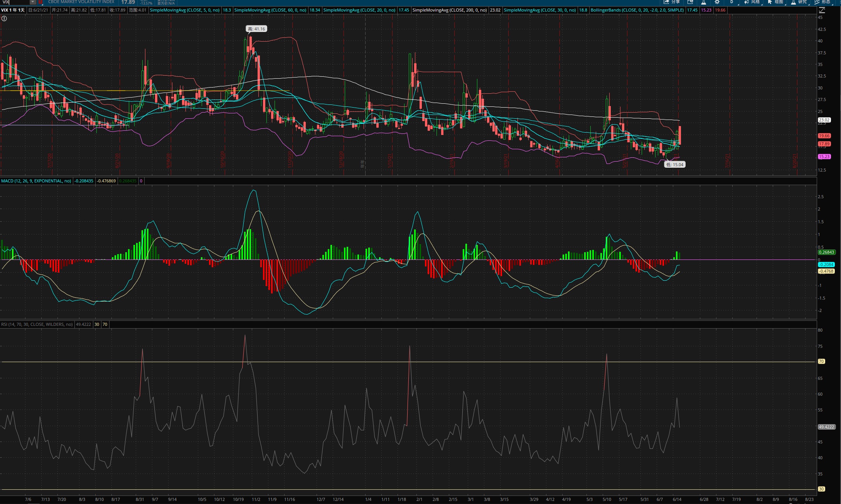The image size is (841, 504).
Task: Click the flask icon next to the gear
Action: [704, 2]
